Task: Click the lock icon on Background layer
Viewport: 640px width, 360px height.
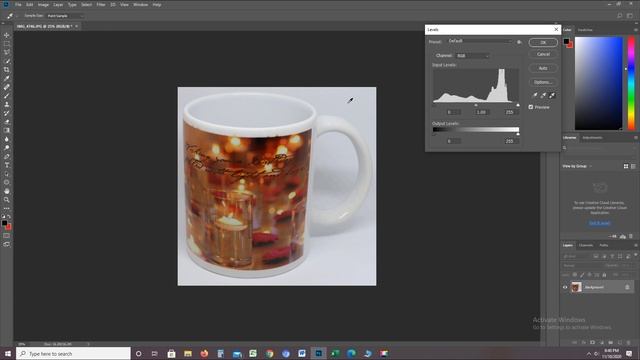Action: (x=627, y=287)
